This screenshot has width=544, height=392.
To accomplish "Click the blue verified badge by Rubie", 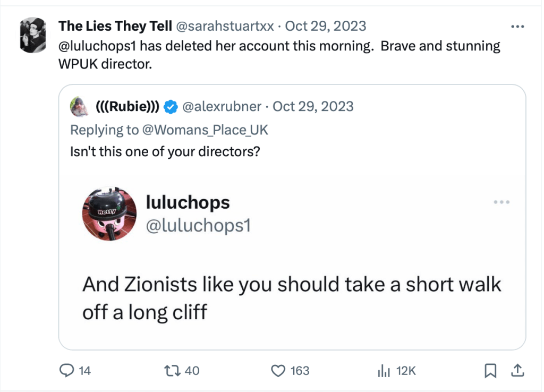I will (170, 107).
